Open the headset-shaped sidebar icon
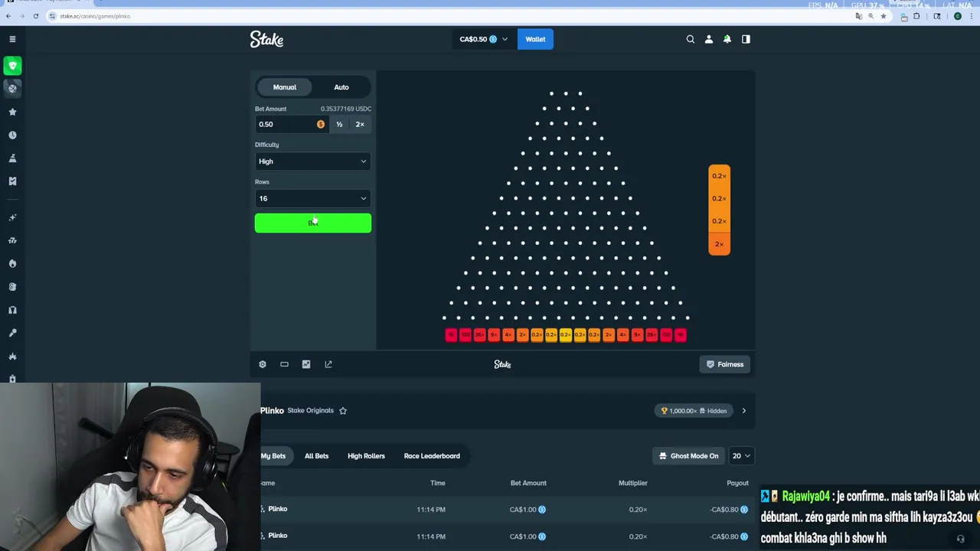980x551 pixels. pyautogui.click(x=12, y=310)
